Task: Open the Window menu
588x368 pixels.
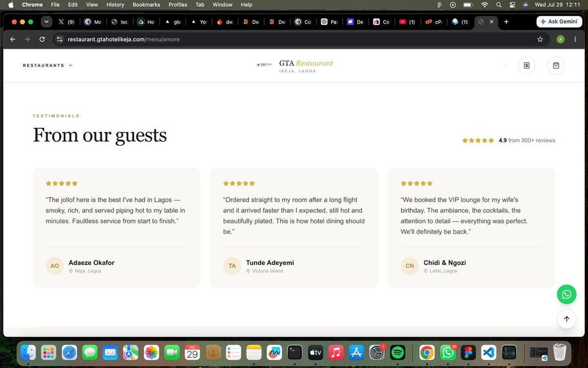Action: click(222, 4)
